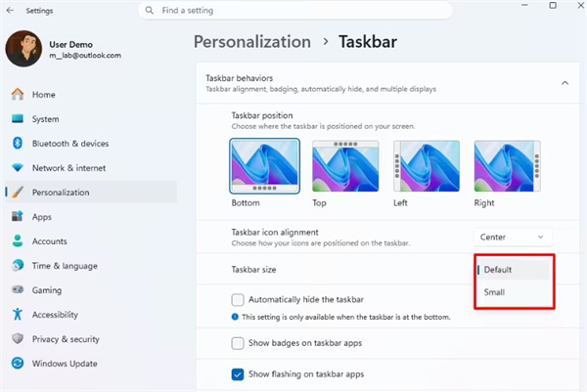This screenshot has height=392, width=587.
Task: Click the Personalization breadcrumb link
Action: [252, 41]
